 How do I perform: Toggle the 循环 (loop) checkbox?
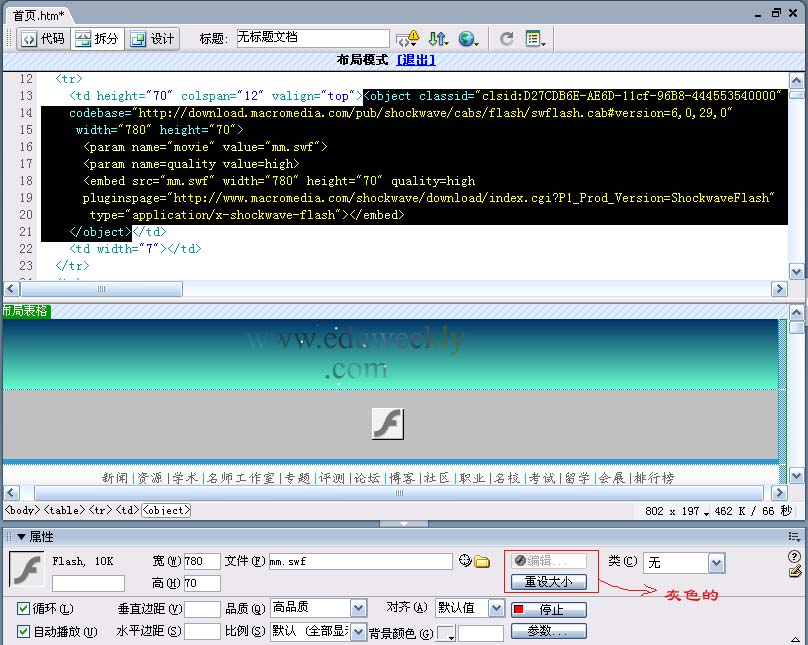pos(24,609)
